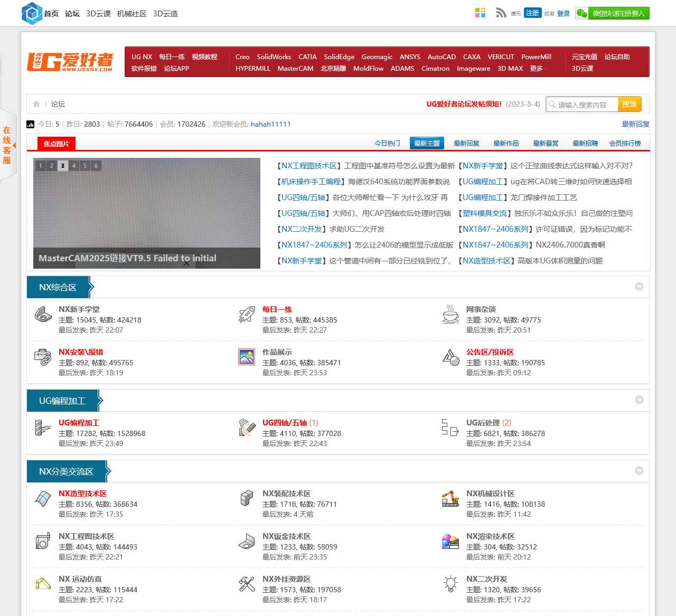The width and height of the screenshot is (676, 616).
Task: Collapse the UG编程加工 section
Action: (639, 400)
